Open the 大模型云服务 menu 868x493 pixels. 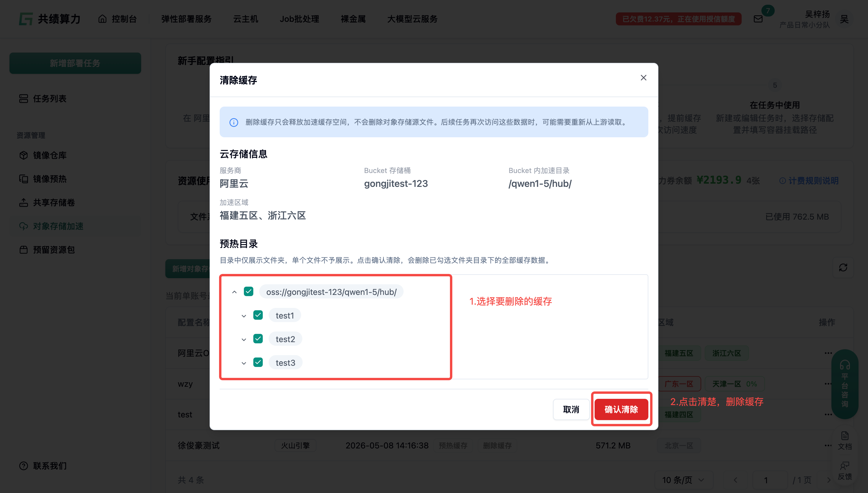[x=412, y=19]
